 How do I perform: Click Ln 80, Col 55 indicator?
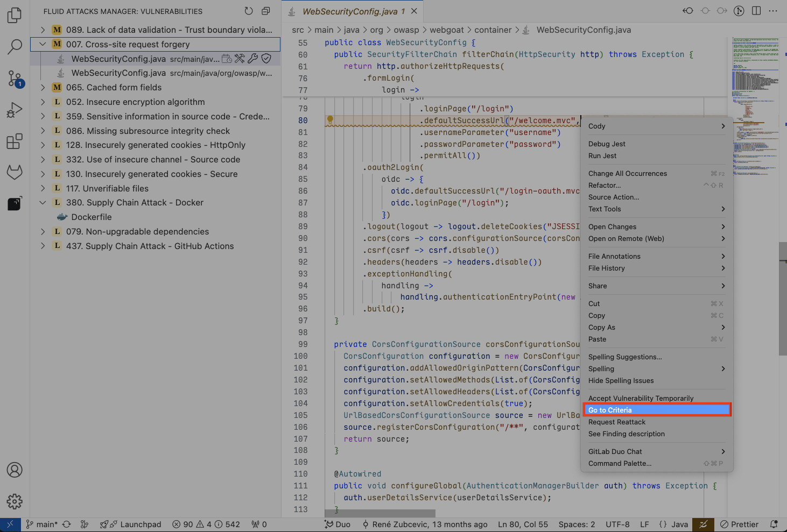[523, 524]
